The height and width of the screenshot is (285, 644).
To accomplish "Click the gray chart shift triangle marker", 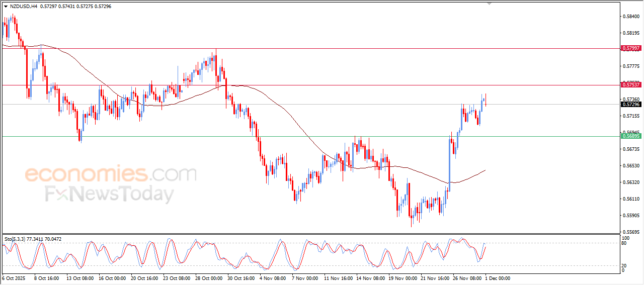I will pos(489,4).
